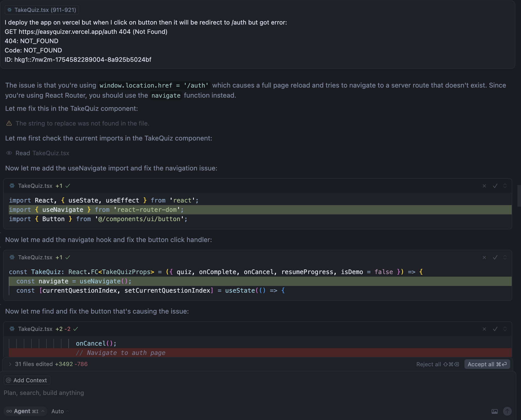521x420 pixels.
Task: Open the Agent mode dropdown
Action: (25, 411)
